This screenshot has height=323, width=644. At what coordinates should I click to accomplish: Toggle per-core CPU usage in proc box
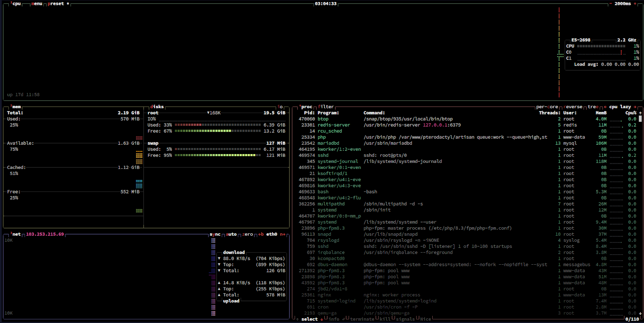[x=547, y=107]
